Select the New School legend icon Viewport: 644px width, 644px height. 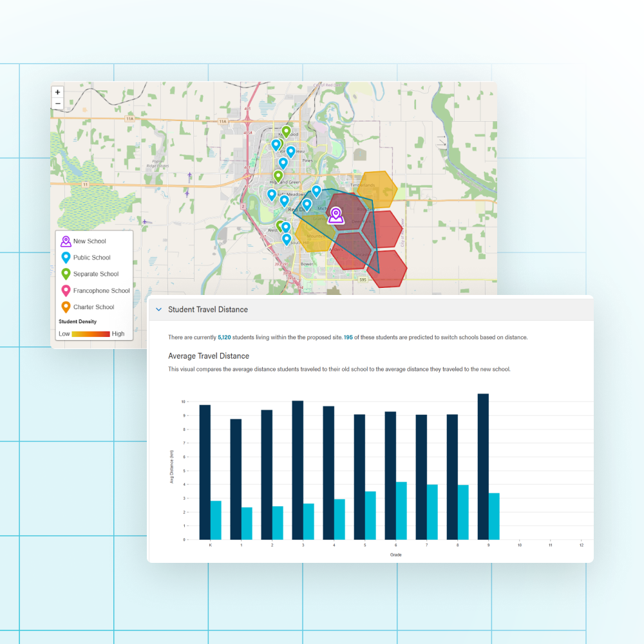pos(64,241)
